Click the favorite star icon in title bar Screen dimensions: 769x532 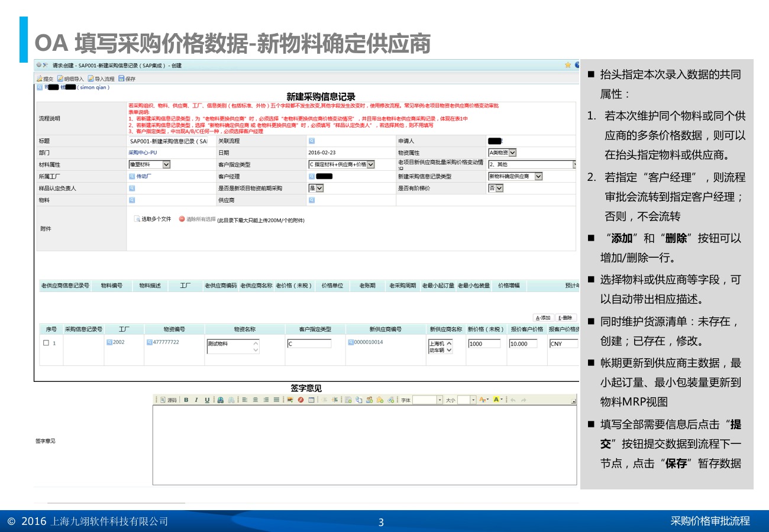click(x=568, y=65)
